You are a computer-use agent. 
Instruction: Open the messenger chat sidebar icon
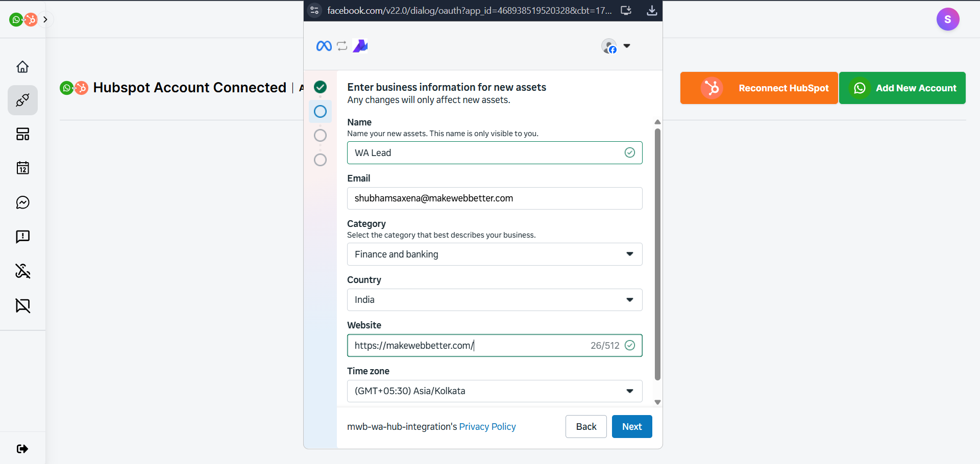point(22,202)
